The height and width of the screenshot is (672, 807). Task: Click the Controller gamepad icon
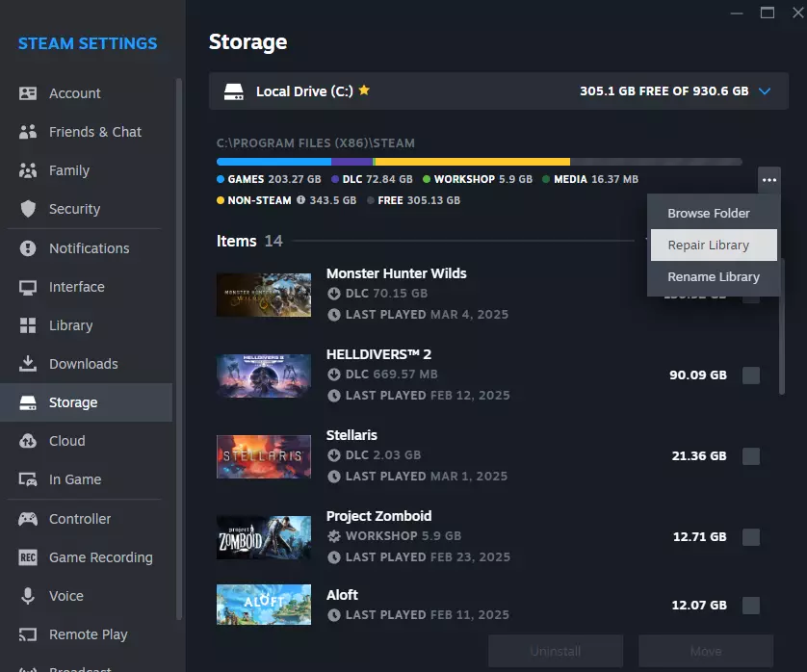tap(28, 519)
